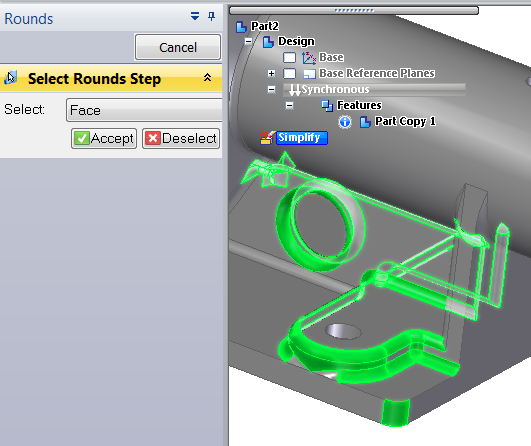Toggle Base Reference Planes checkbox
Screen dimensions: 531x446
[x=289, y=73]
